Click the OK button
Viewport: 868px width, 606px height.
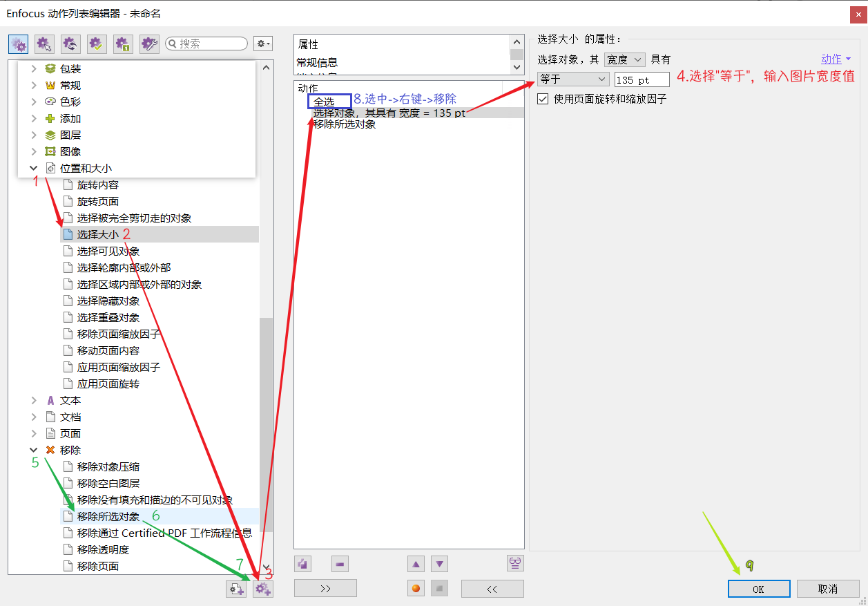click(759, 589)
